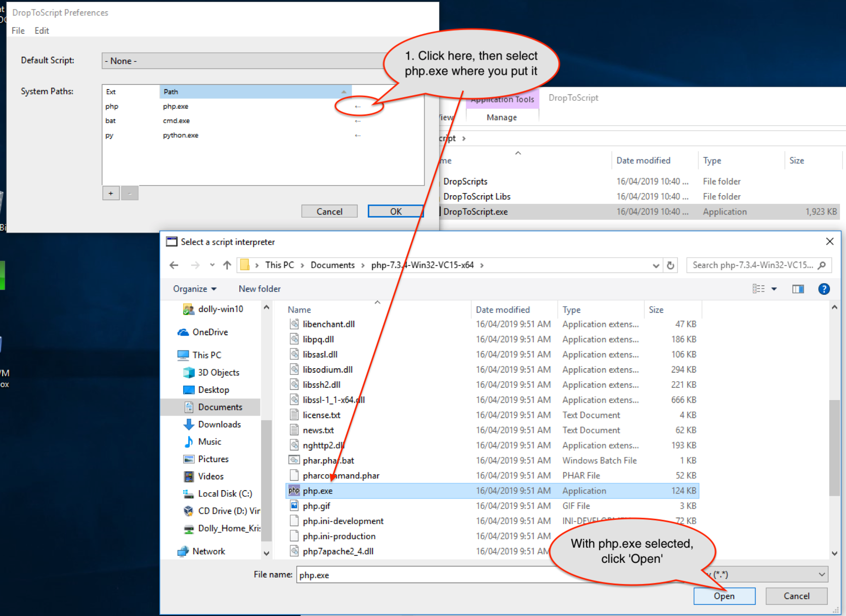Click browse arrow on cmd.exe path row
The height and width of the screenshot is (616, 846).
pyautogui.click(x=358, y=121)
